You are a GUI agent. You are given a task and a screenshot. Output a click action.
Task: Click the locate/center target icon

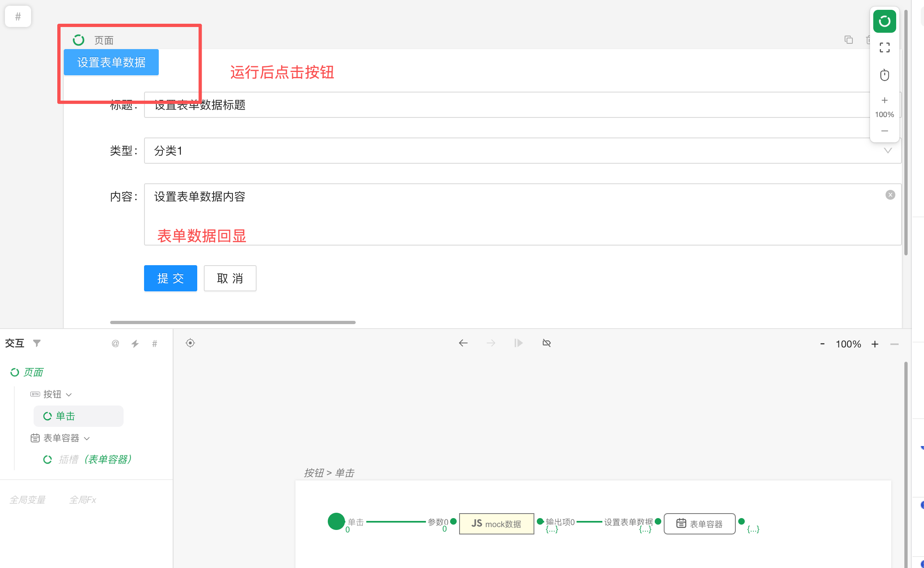[190, 343]
